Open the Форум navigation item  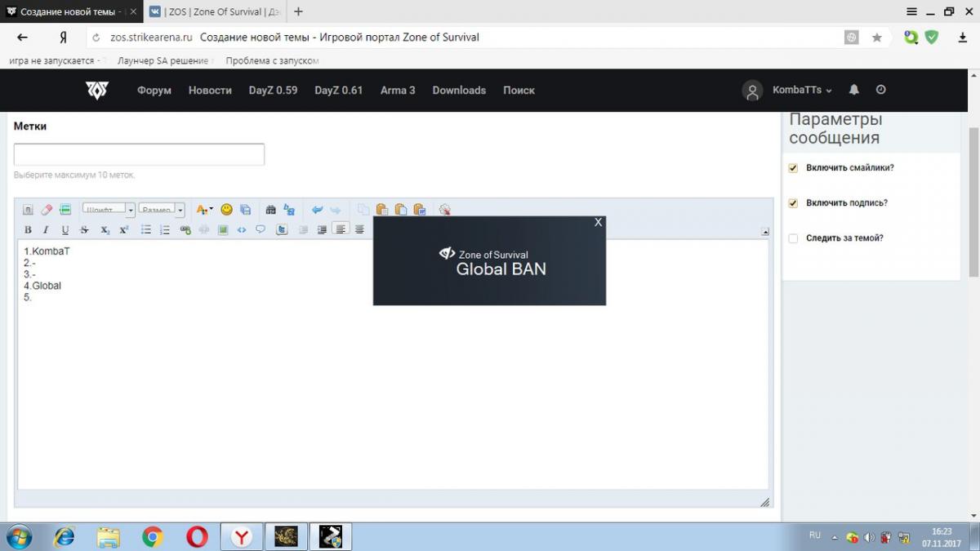pos(154,91)
